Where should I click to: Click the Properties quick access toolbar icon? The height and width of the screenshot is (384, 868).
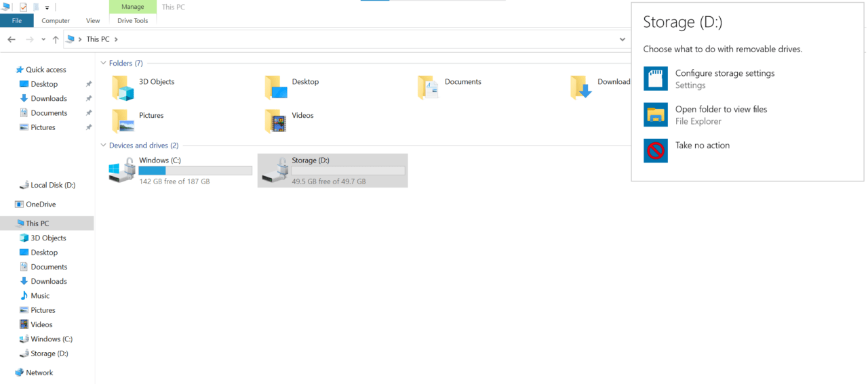(x=23, y=7)
